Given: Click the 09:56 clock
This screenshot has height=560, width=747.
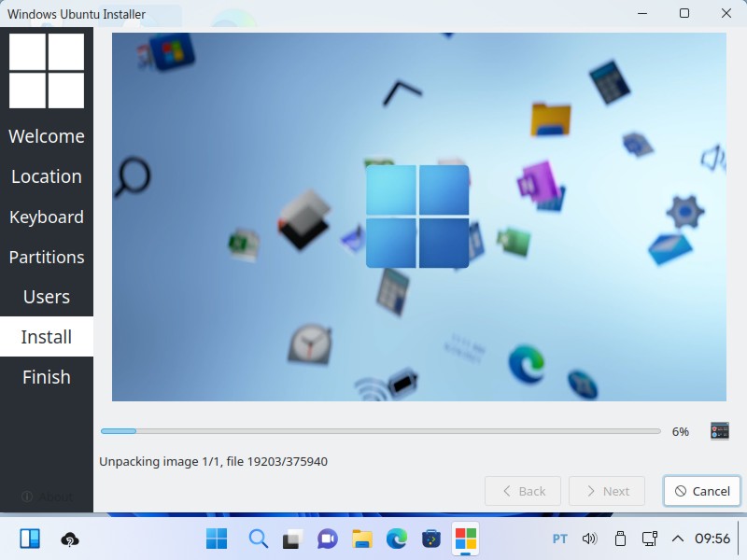Looking at the screenshot, I should (712, 539).
